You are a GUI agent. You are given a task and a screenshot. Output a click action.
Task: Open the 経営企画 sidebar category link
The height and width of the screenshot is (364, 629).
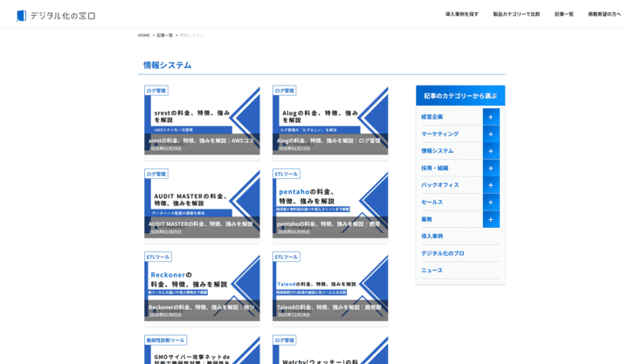click(x=432, y=117)
